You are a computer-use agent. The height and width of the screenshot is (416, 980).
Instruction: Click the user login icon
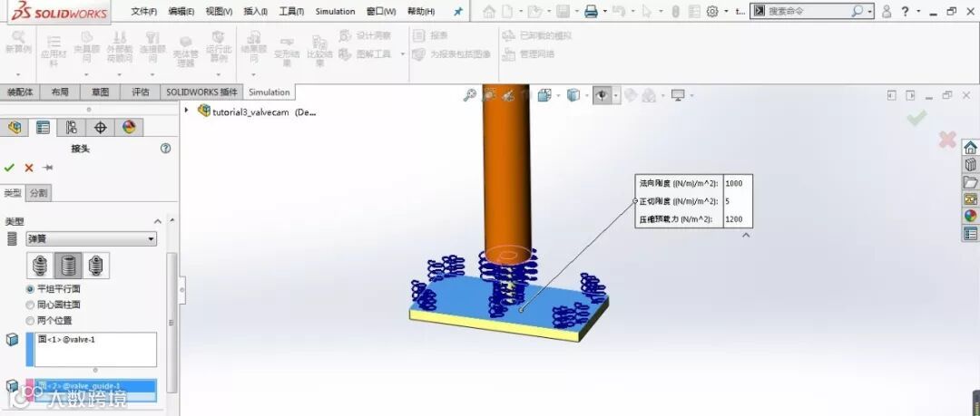pos(887,11)
